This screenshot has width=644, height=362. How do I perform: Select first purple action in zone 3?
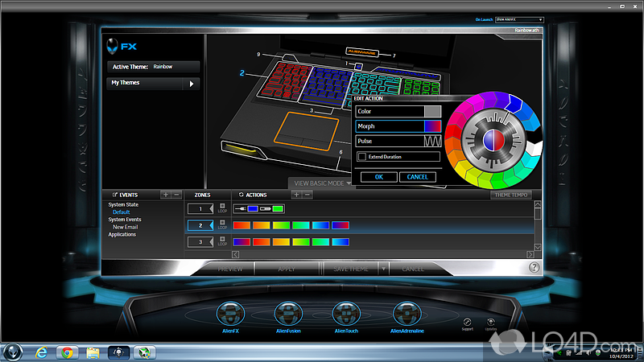tap(242, 242)
